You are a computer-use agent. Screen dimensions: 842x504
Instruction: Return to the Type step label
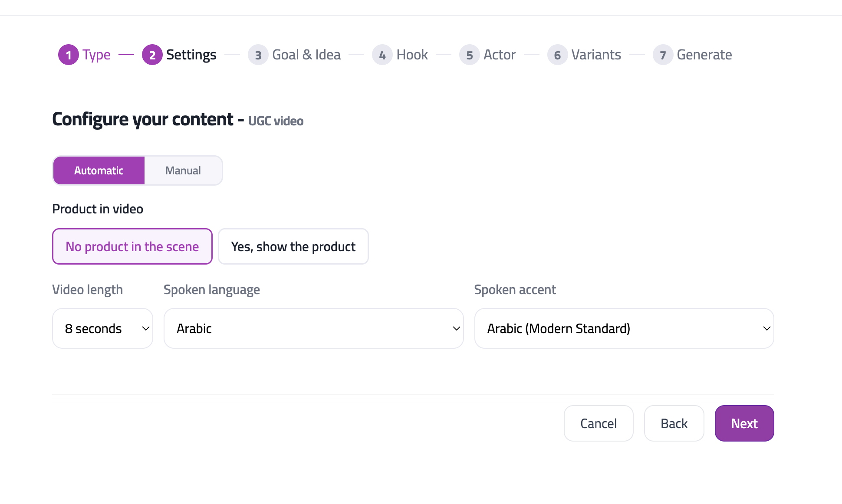96,55
